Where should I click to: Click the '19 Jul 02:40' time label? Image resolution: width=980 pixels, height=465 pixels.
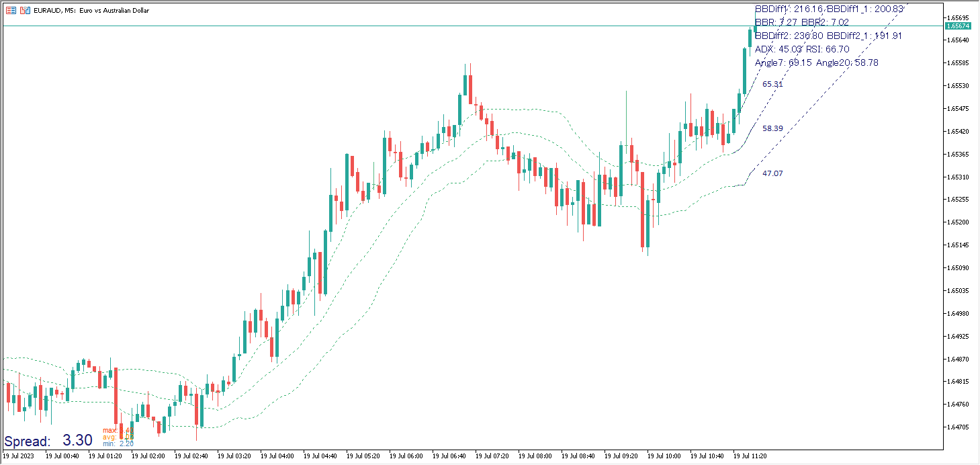(x=191, y=456)
